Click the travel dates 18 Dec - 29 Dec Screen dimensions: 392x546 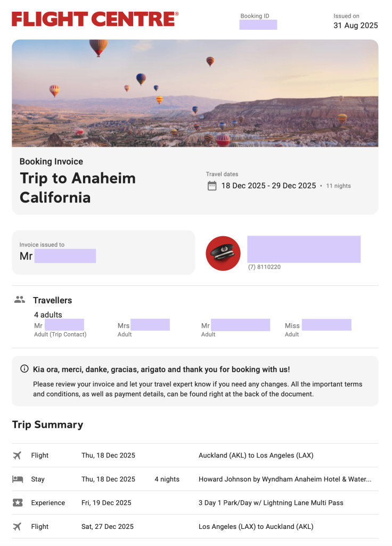(268, 186)
